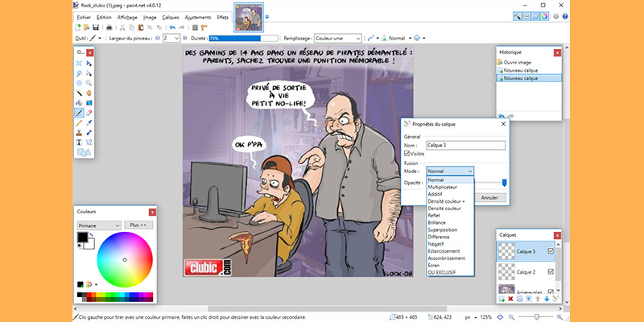Screen dimensions: 644x322
Task: Select the Pencil tool
Action: point(79,122)
